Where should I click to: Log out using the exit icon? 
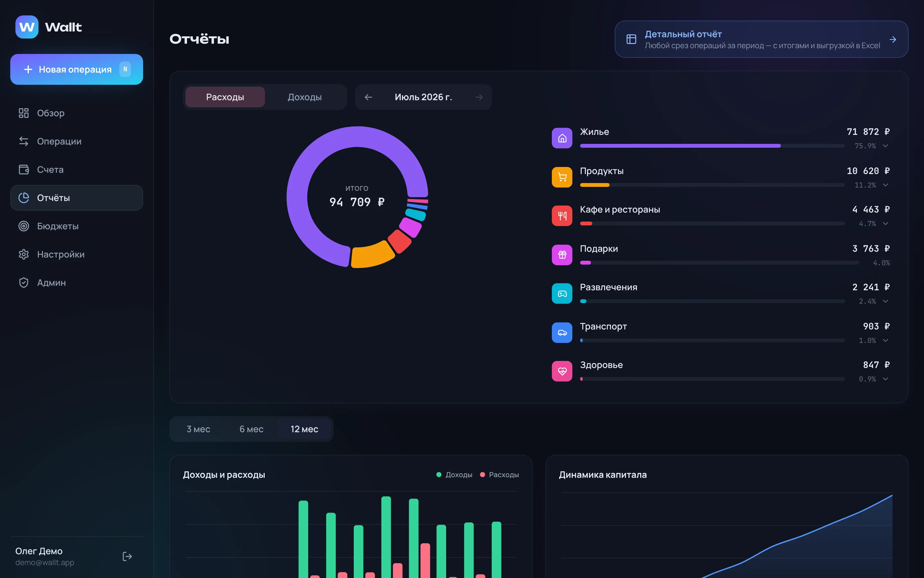coord(127,556)
